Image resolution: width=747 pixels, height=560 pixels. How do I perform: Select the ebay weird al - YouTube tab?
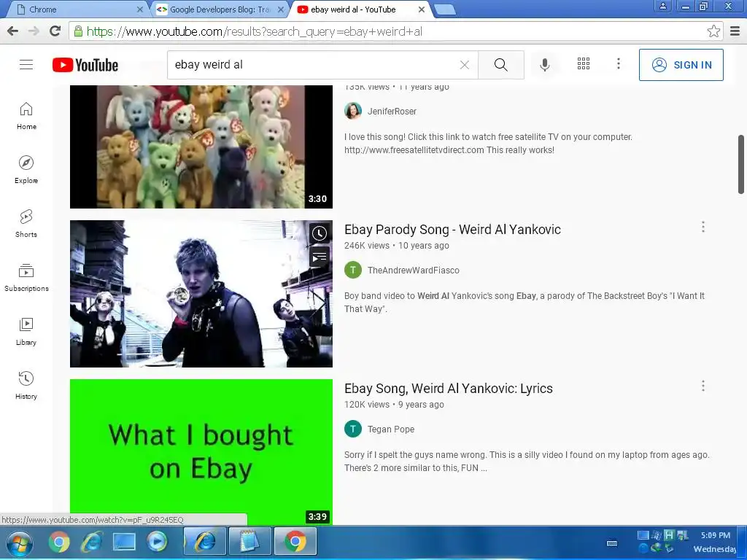pyautogui.click(x=360, y=9)
